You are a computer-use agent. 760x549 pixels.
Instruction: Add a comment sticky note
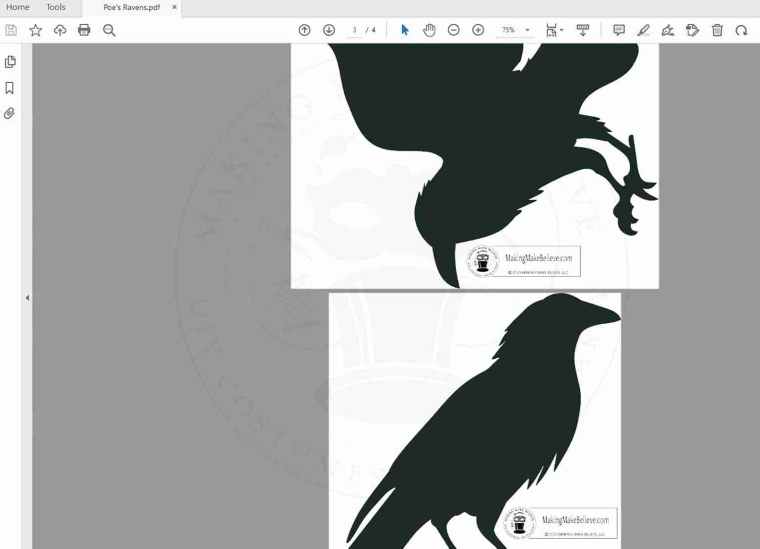pyautogui.click(x=619, y=30)
